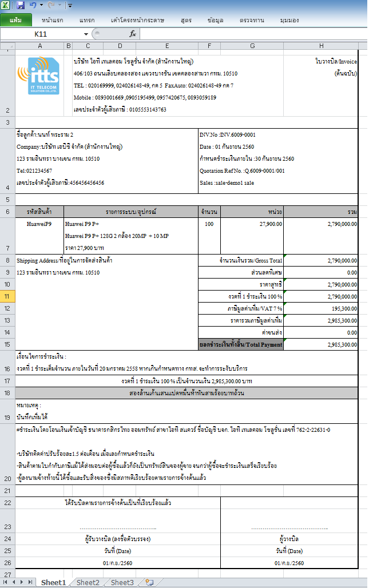This screenshot has width=369, height=588.
Task: Click the Gross Total label cell
Action: tap(241, 260)
